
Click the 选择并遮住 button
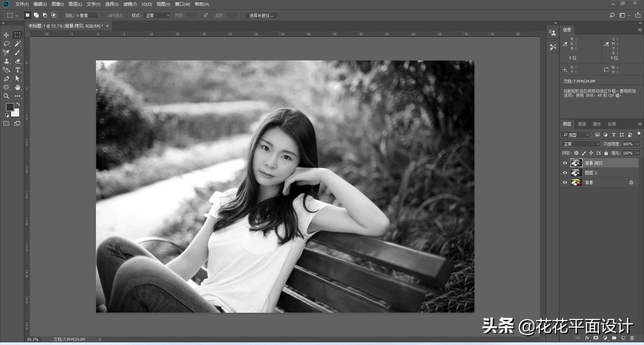261,15
